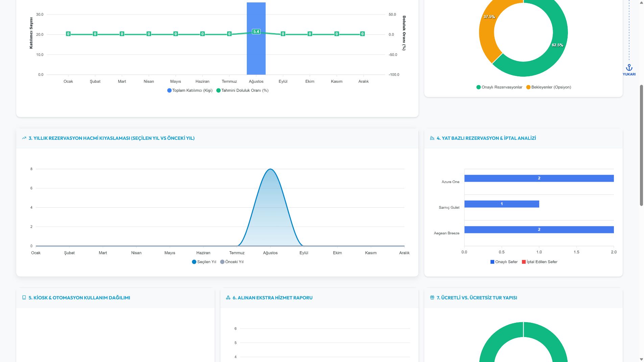Click the Ağustos peak of the area chart
This screenshot has width=644, height=362.
tap(270, 169)
